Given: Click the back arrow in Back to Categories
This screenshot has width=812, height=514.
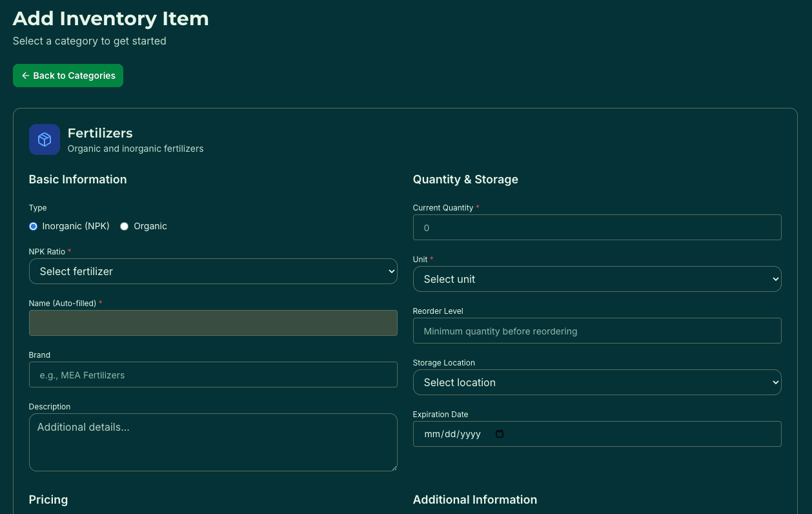Looking at the screenshot, I should coord(26,76).
